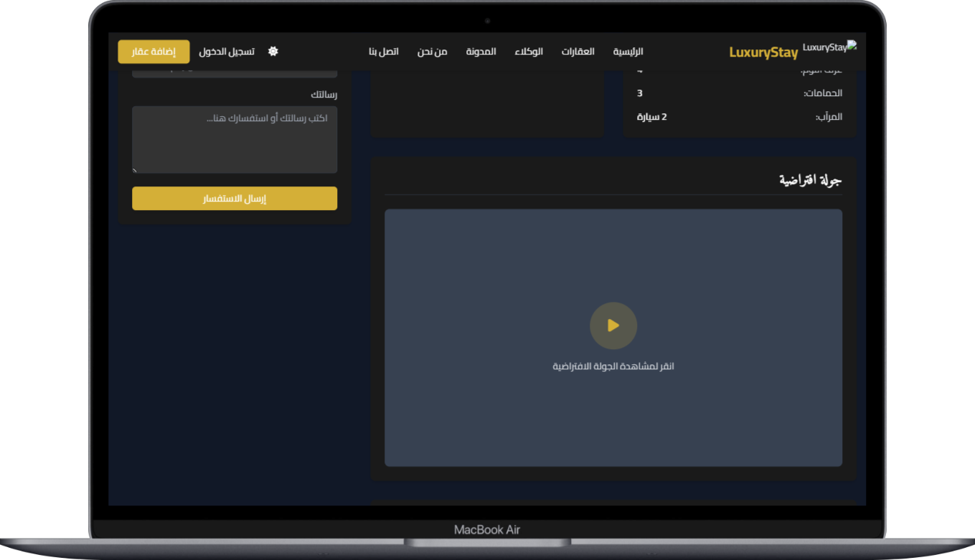975x560 pixels.
Task: Play the virtual tour video
Action: pos(613,326)
